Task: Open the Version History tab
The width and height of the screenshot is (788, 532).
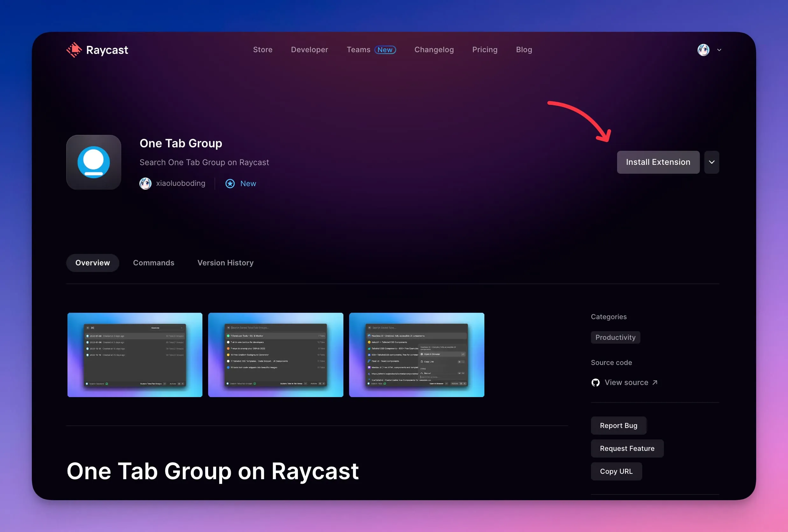Action: tap(225, 263)
